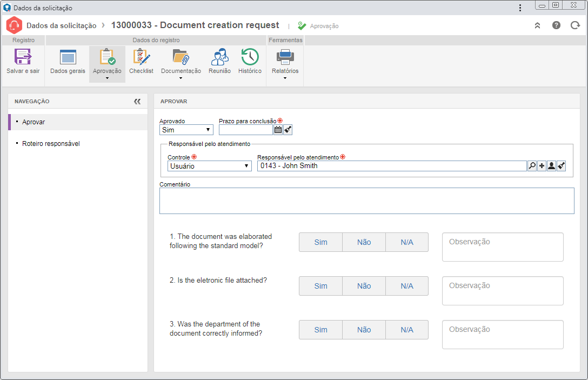Clear responsável field with eraser icon
588x380 pixels.
pyautogui.click(x=562, y=166)
